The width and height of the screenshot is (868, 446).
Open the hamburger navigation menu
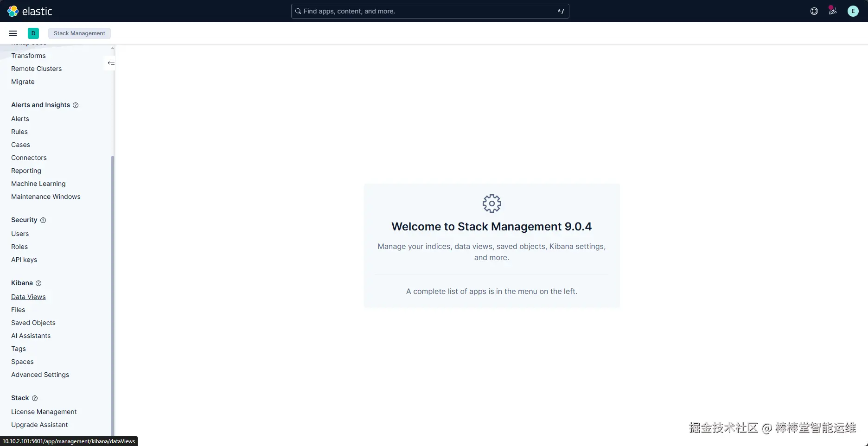13,33
